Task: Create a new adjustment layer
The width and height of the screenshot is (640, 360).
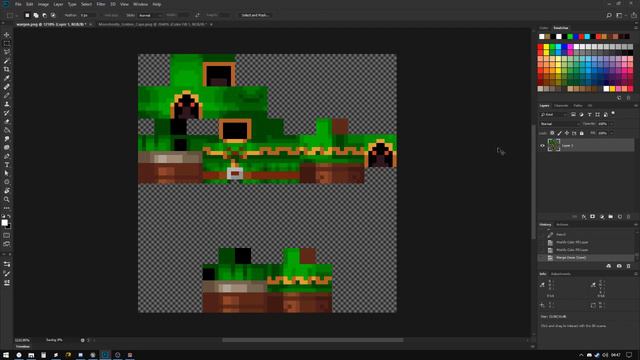Action: [x=602, y=217]
